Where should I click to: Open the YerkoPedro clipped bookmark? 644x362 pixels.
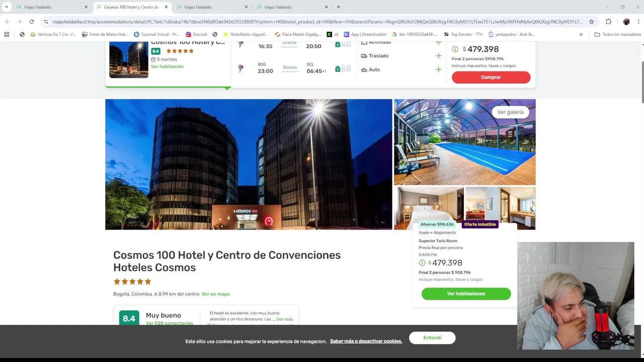(x=245, y=35)
